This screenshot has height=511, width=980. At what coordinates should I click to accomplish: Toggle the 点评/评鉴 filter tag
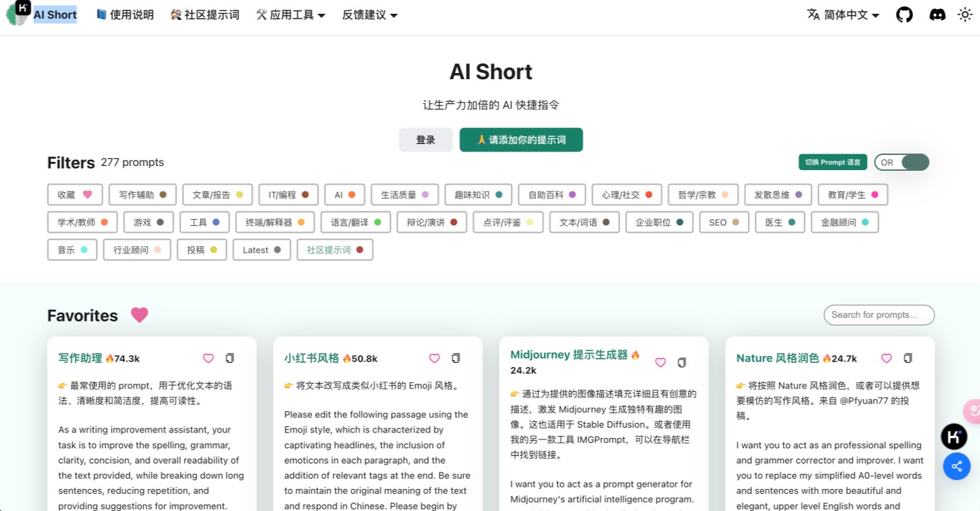[x=509, y=222]
